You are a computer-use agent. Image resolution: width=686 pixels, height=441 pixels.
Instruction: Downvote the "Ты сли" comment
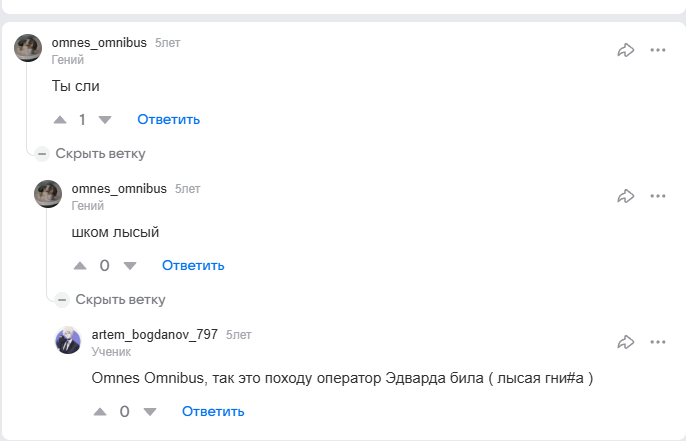[x=105, y=120]
